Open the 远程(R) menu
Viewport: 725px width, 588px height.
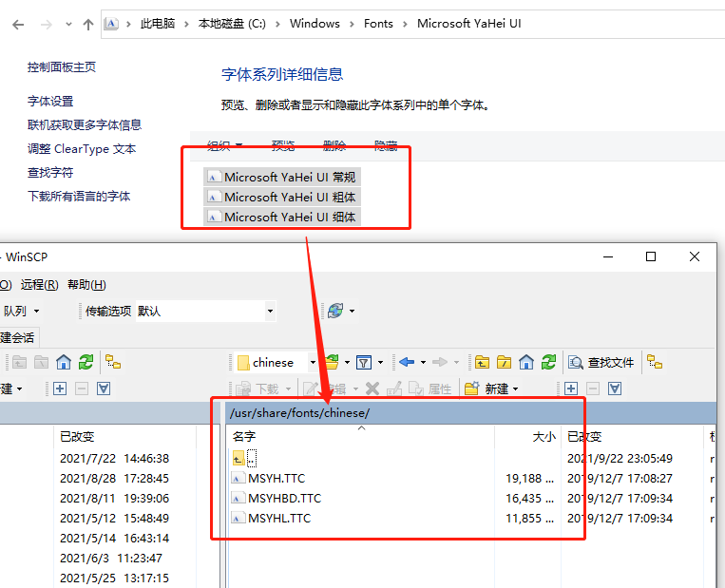pos(39,284)
